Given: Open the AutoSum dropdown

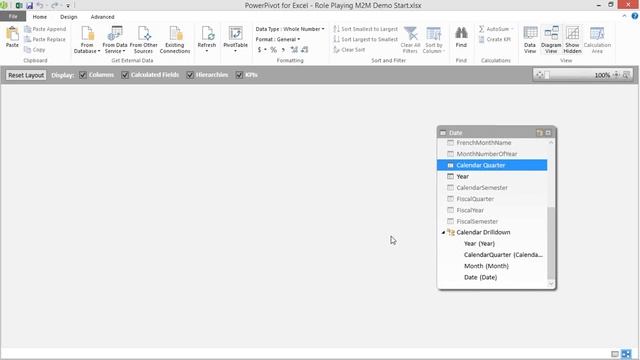Looking at the screenshot, I should coord(496,29).
